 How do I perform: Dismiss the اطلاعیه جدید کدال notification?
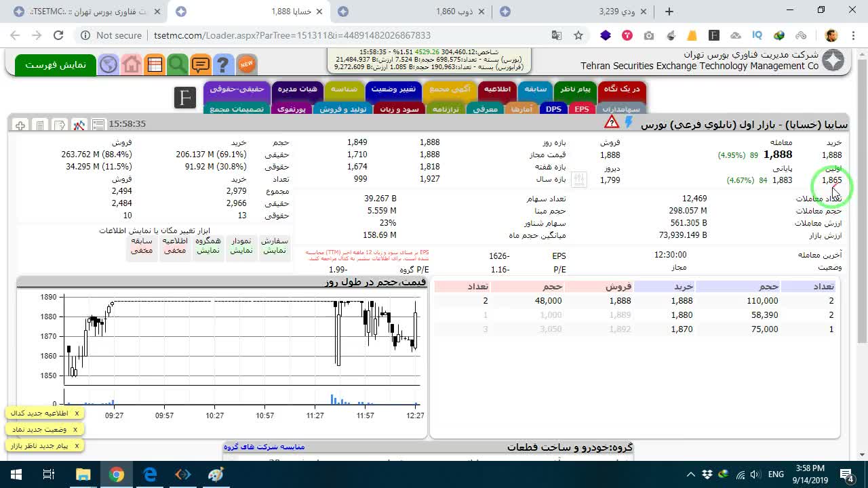[77, 413]
